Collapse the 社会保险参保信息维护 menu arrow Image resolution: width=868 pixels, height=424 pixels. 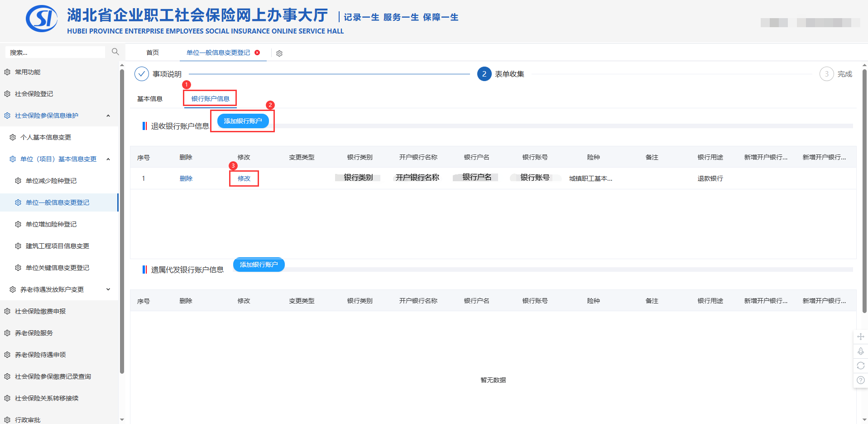(x=108, y=116)
